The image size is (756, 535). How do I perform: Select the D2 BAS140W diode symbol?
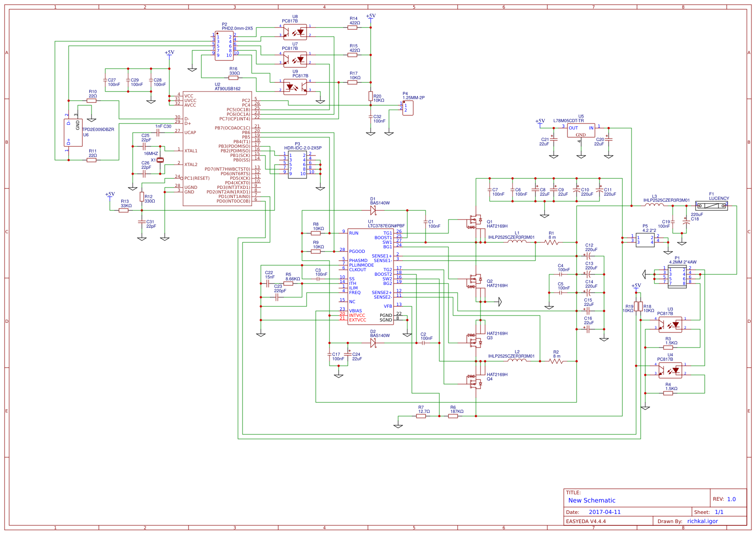373,343
